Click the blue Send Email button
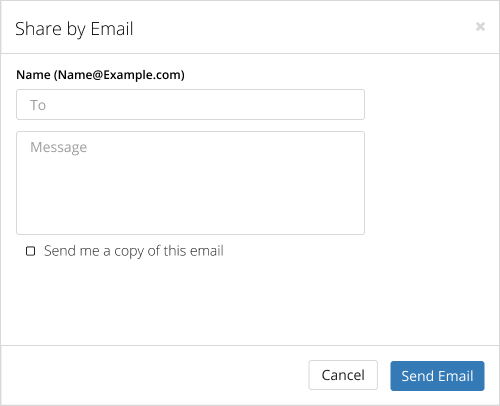Screen dimensions: 500x406 [x=437, y=376]
